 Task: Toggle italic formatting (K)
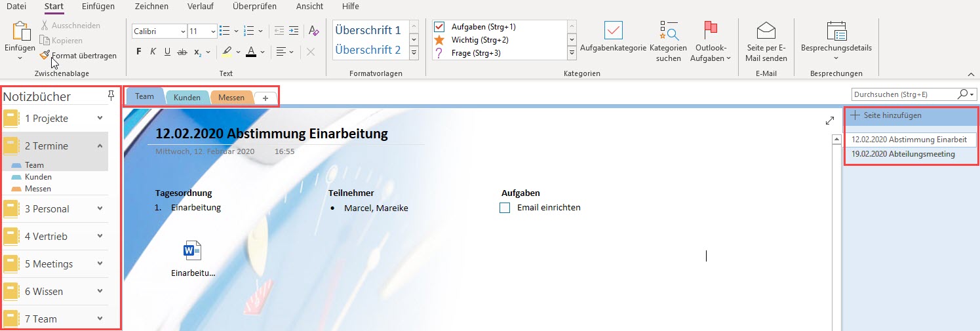click(153, 52)
